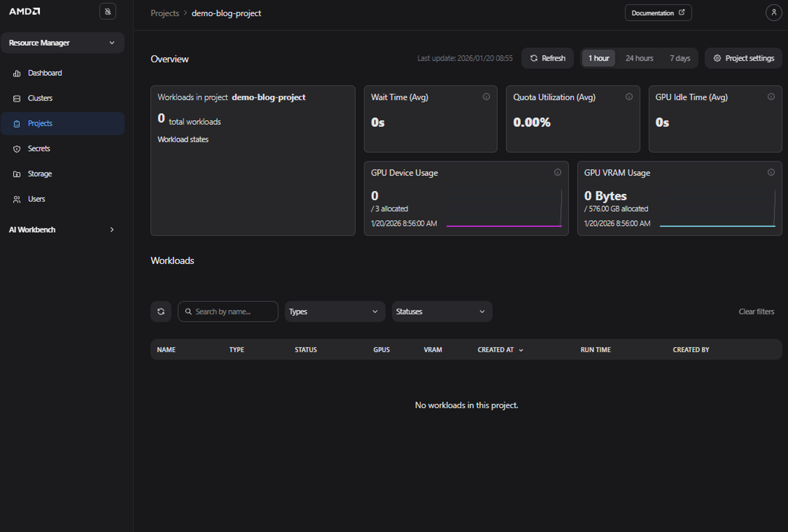Switch time range to 24 hours

(639, 58)
